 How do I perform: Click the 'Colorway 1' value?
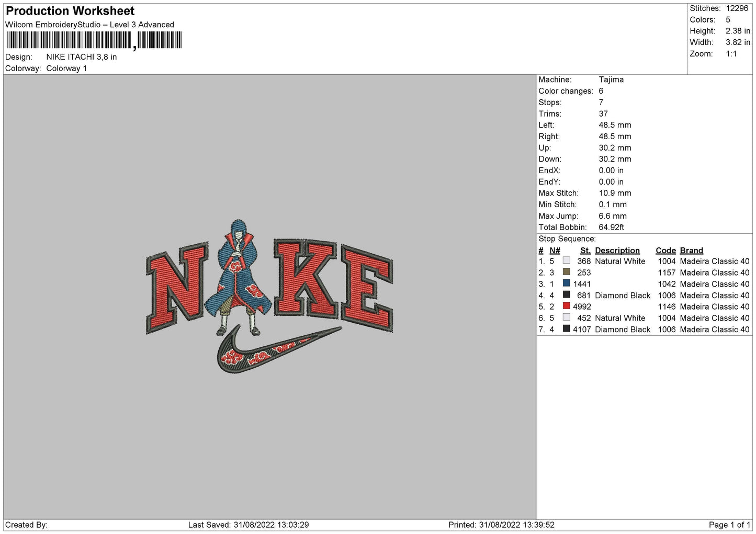[66, 69]
